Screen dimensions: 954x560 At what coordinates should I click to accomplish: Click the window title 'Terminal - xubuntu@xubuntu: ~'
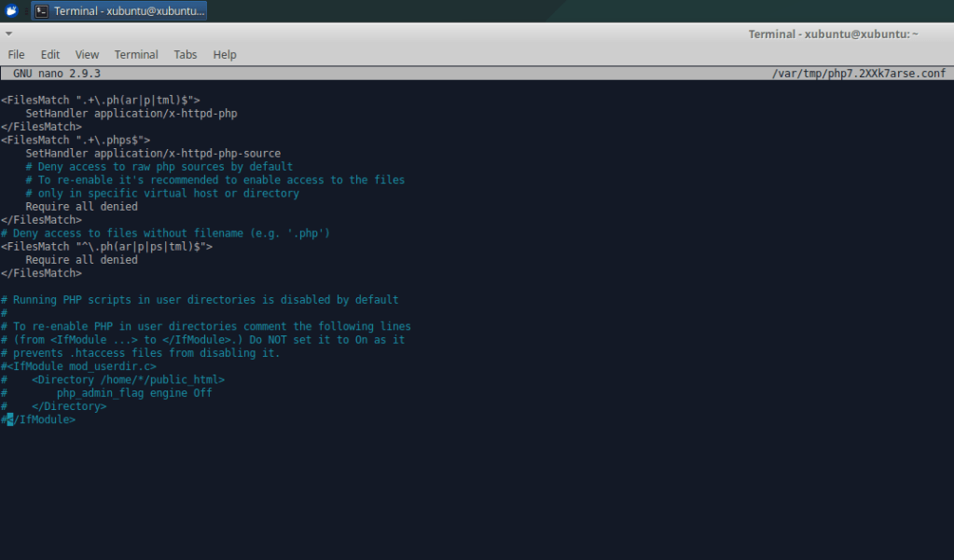click(x=833, y=34)
